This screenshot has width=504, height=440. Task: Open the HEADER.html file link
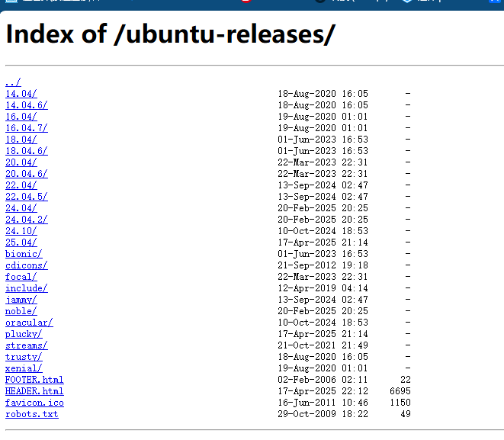coord(34,391)
